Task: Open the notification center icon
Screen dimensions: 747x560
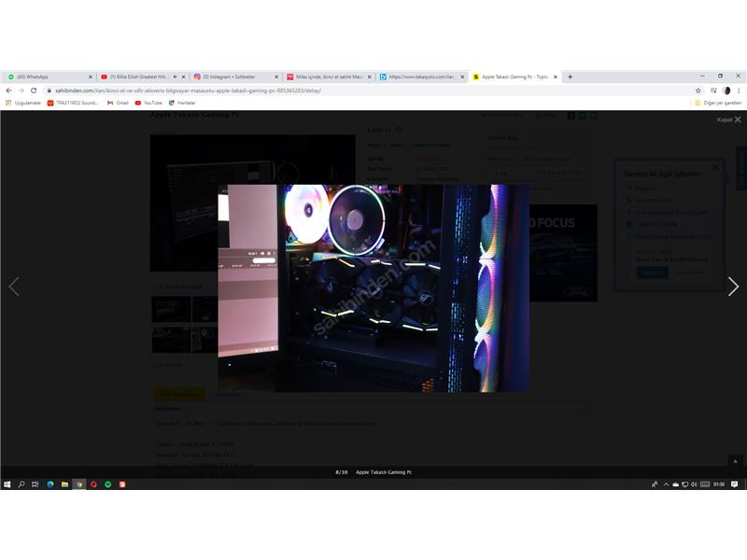Action: pyautogui.click(x=734, y=484)
